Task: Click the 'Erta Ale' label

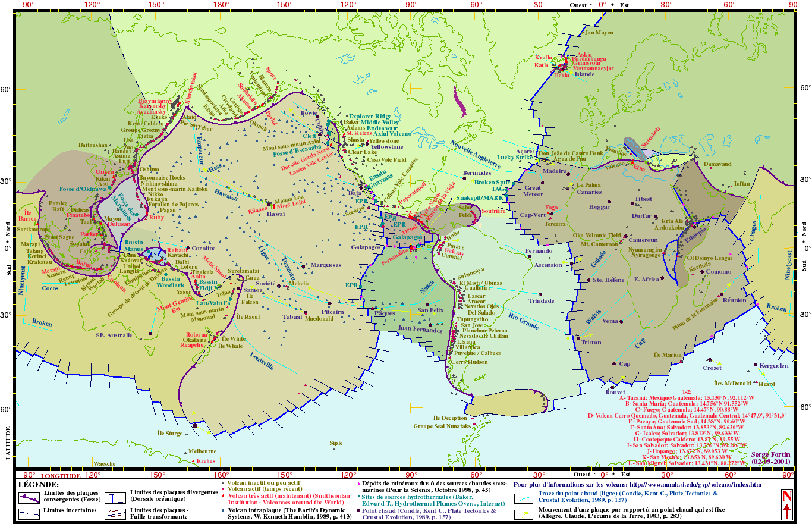Action: click(672, 221)
